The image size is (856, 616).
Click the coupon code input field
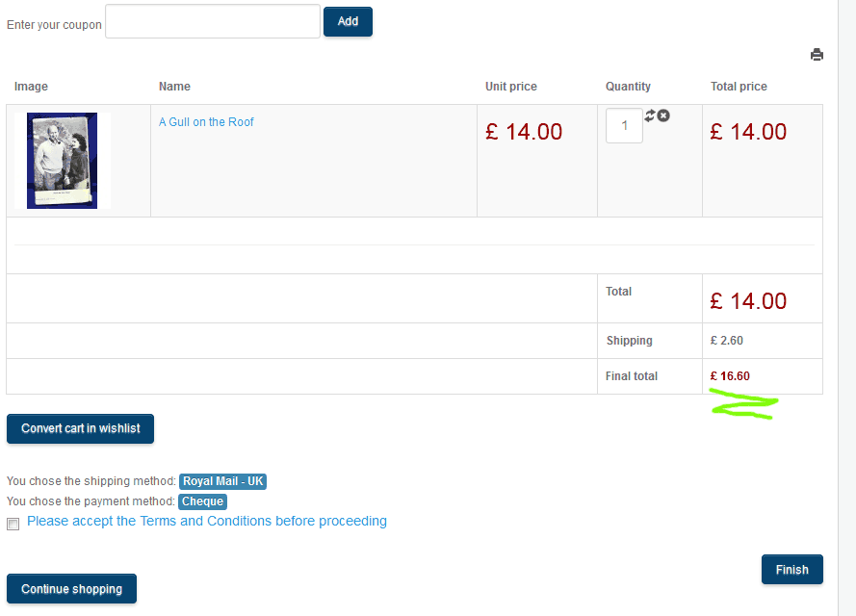click(212, 22)
